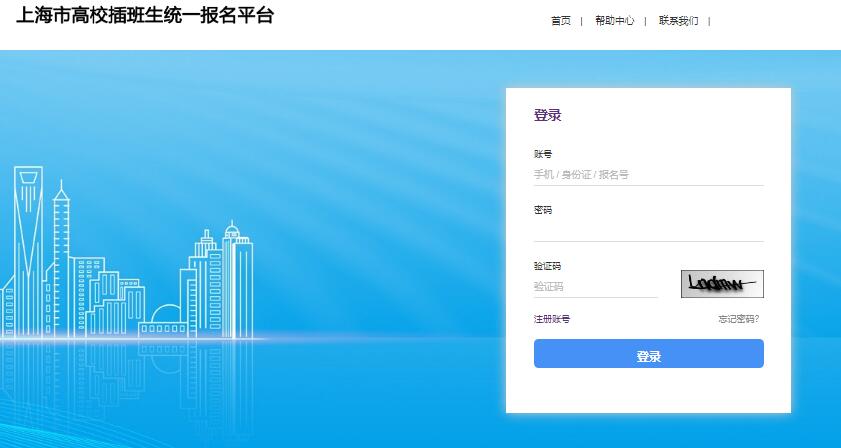This screenshot has height=448, width=841.
Task: Click into the 密码 input field
Action: [x=648, y=230]
